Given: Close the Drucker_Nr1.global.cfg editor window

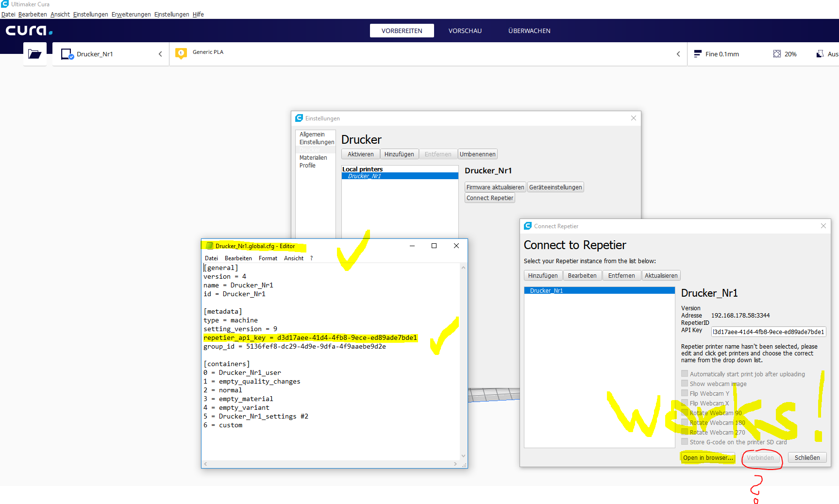Looking at the screenshot, I should [x=456, y=246].
